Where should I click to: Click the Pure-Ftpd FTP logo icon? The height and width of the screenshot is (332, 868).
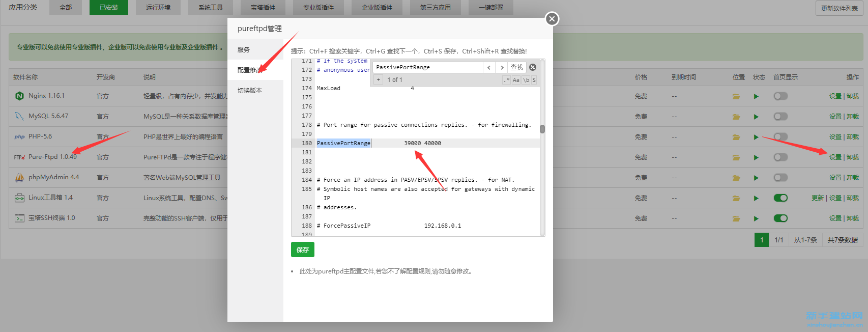pos(19,157)
